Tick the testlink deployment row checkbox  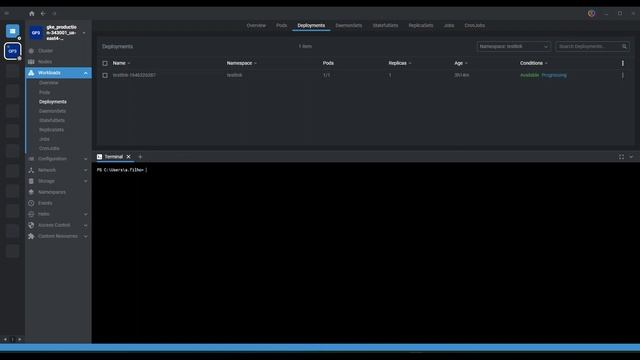click(x=105, y=76)
